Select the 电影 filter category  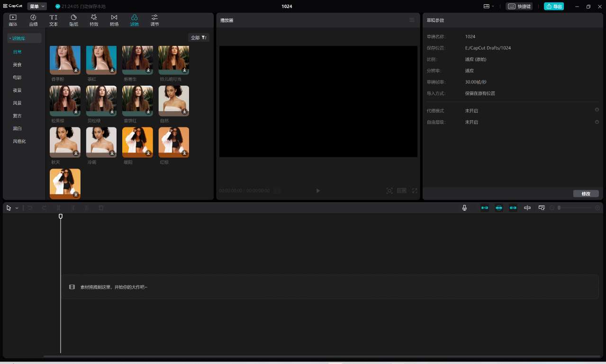[17, 77]
